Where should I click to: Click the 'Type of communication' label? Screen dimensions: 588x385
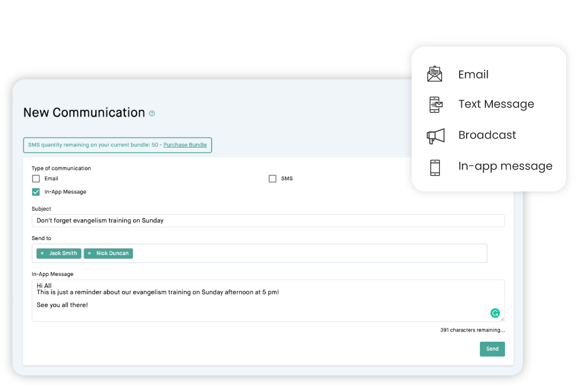coord(61,168)
